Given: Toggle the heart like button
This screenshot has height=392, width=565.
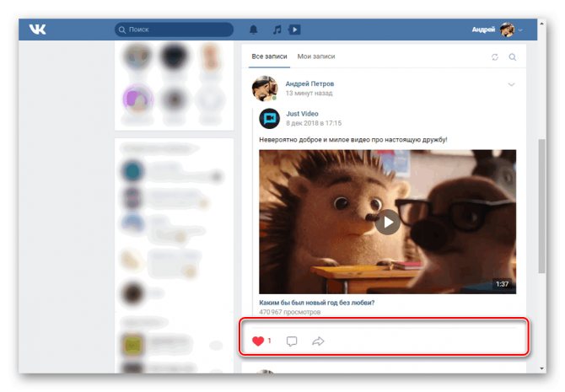Looking at the screenshot, I should (x=258, y=341).
